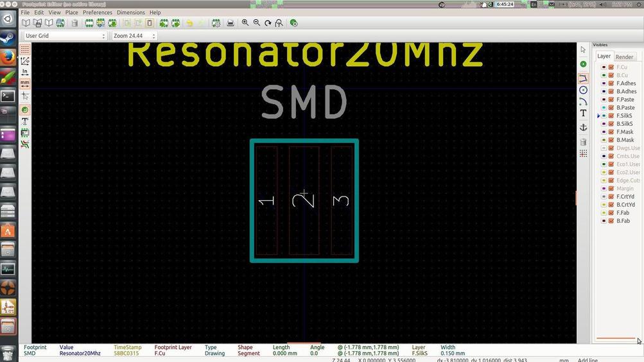Viewport: 644px width, 362px height.
Task: Toggle B.Fab layer visibility checkbox
Action: pyautogui.click(x=611, y=221)
